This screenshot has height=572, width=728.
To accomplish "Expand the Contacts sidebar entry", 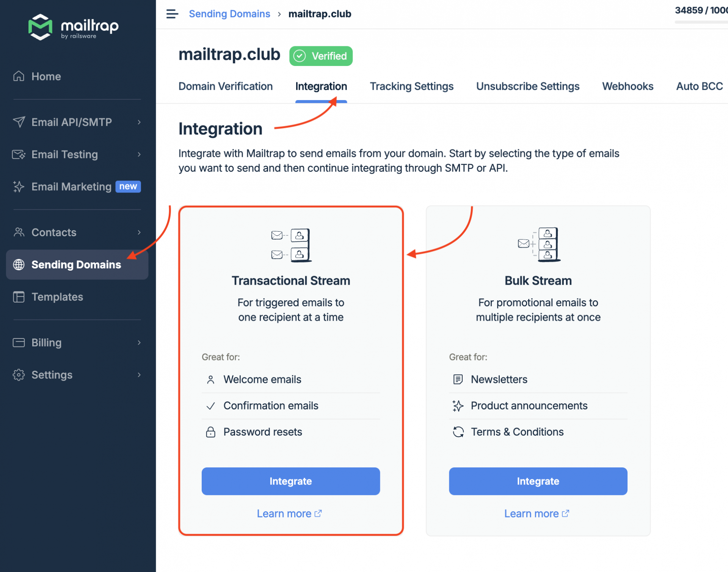I will click(x=139, y=232).
